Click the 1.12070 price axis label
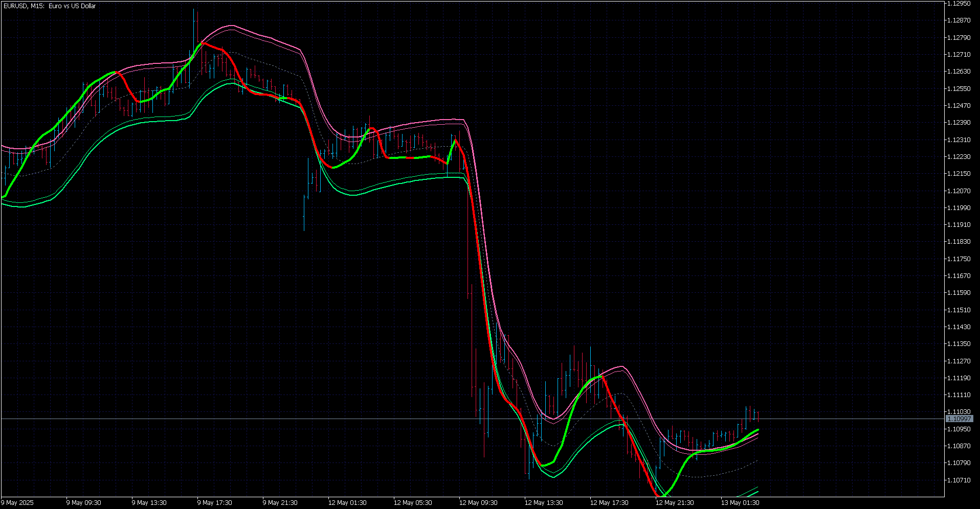 (959, 191)
